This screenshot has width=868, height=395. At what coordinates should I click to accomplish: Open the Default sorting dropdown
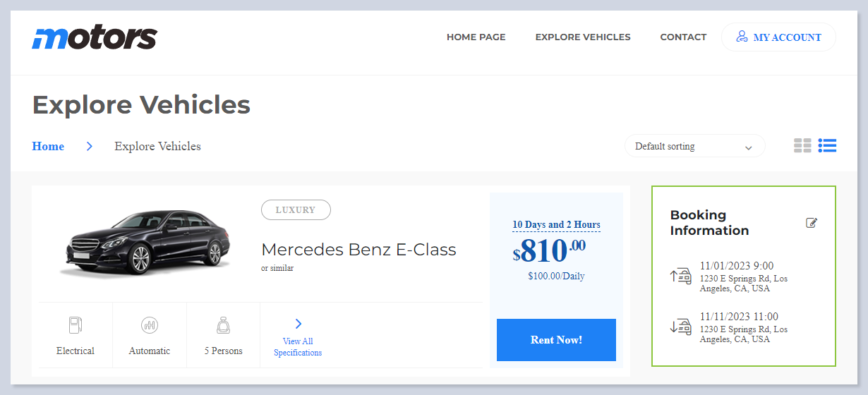(694, 146)
